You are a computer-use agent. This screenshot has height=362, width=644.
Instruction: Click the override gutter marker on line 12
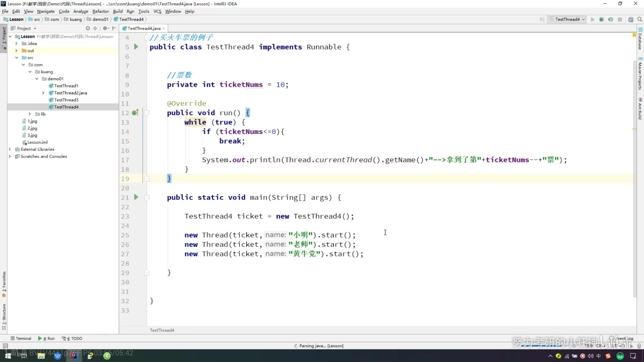click(x=135, y=112)
